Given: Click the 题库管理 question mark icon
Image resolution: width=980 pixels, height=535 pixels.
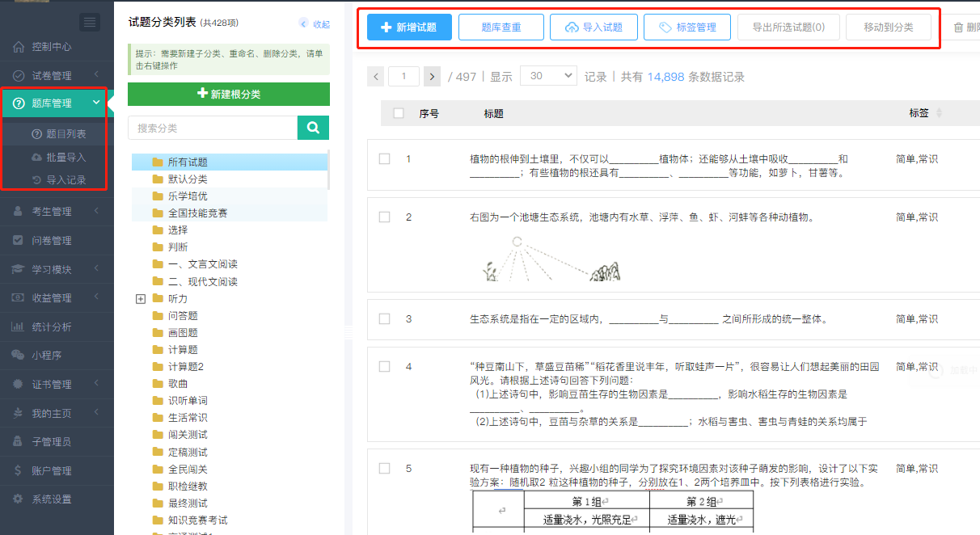Looking at the screenshot, I should [x=18, y=103].
